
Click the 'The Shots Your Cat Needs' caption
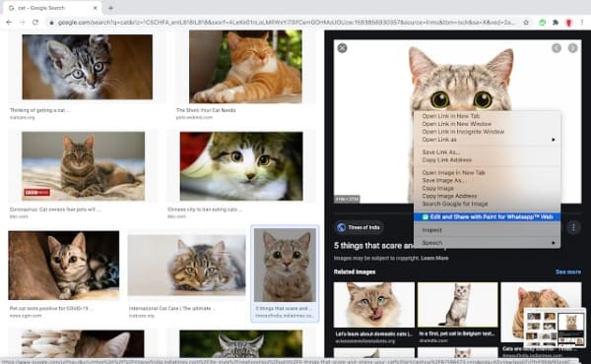206,110
